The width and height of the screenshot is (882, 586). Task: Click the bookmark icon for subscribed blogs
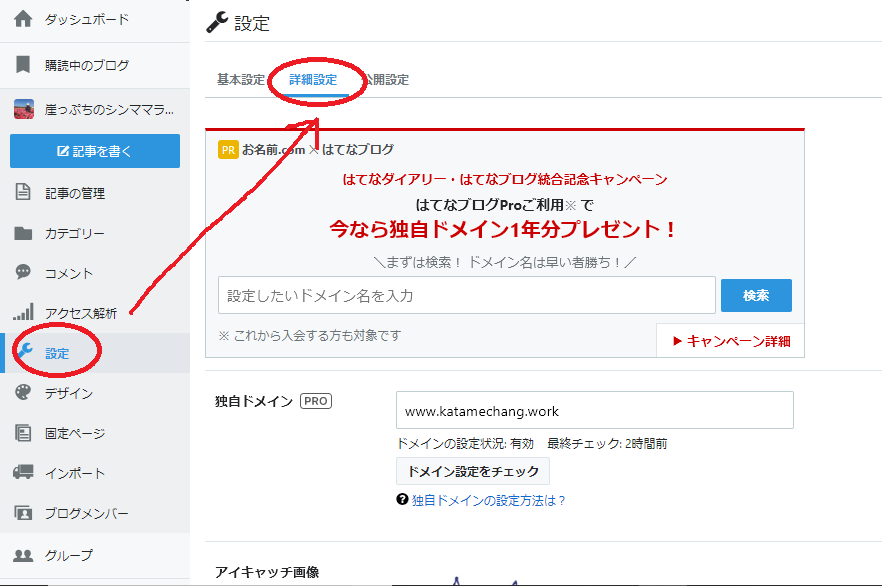pyautogui.click(x=23, y=65)
